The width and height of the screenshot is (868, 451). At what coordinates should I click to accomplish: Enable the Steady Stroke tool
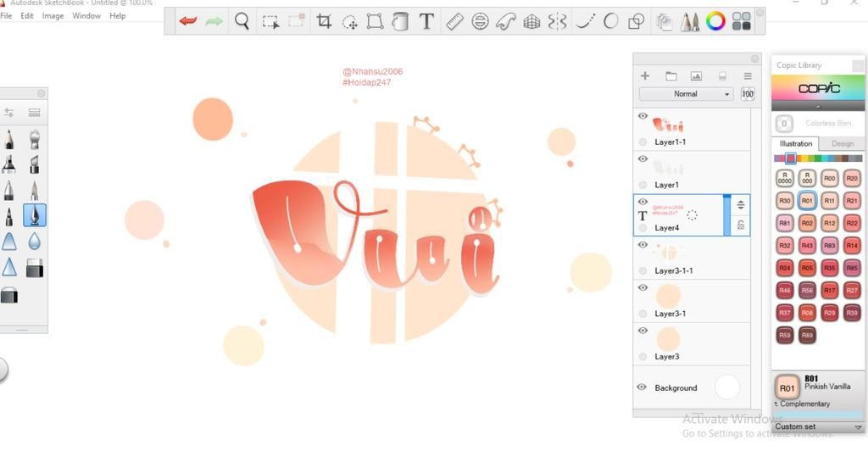[x=585, y=21]
